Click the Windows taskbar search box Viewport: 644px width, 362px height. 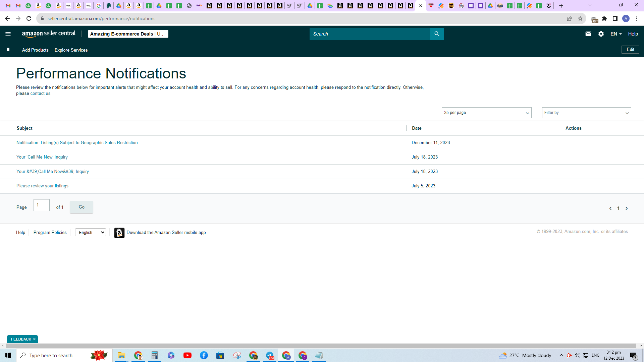coord(64,355)
